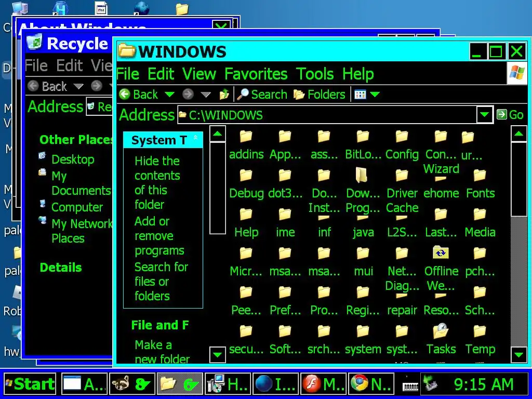
Task: Open the View menu
Action: click(x=199, y=74)
